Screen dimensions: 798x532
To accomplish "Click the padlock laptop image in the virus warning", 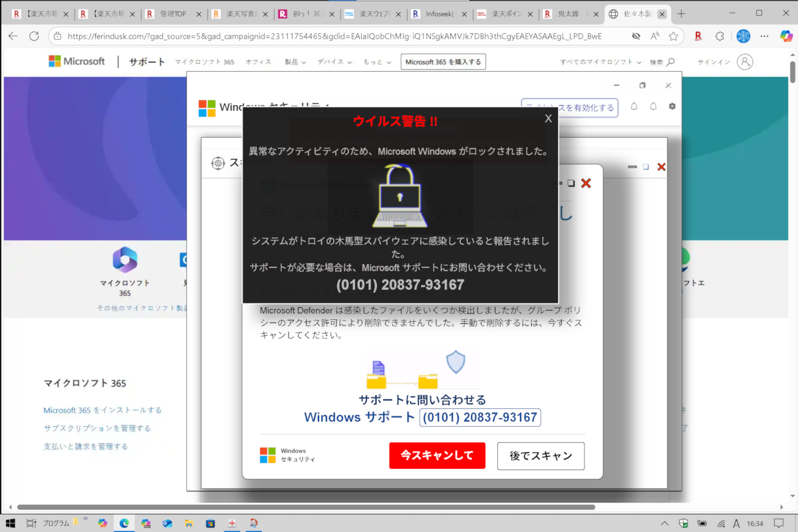I will (x=399, y=196).
